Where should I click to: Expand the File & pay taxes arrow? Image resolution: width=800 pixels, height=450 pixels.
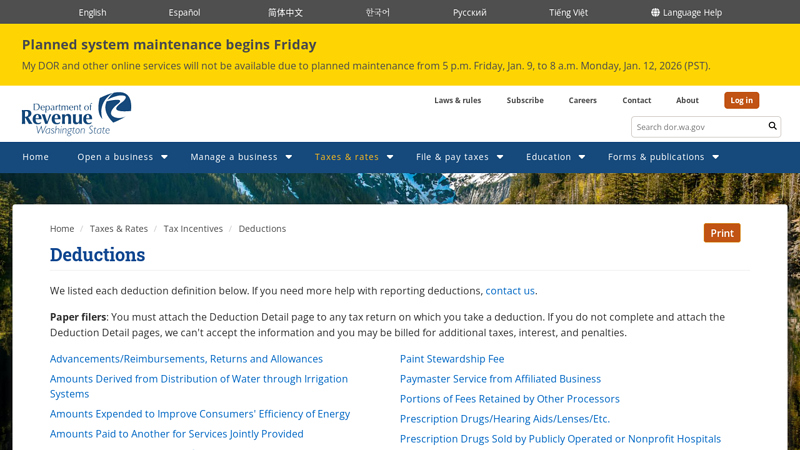(500, 157)
